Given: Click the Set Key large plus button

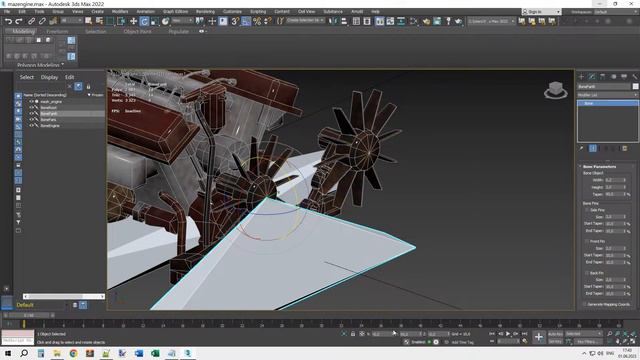Looking at the screenshot, I should tap(539, 337).
